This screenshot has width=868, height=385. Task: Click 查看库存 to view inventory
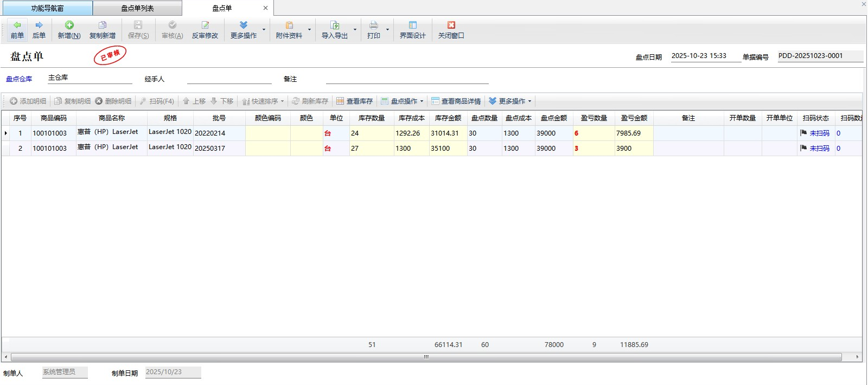click(x=354, y=101)
